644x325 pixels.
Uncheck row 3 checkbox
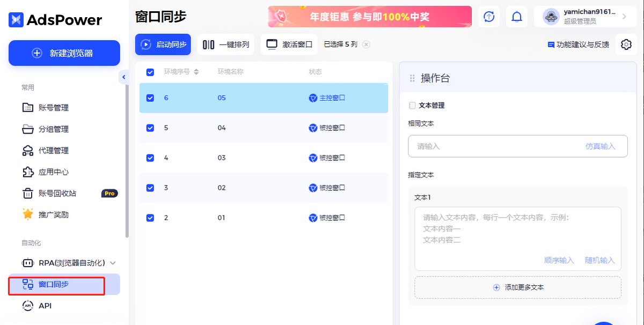click(150, 188)
